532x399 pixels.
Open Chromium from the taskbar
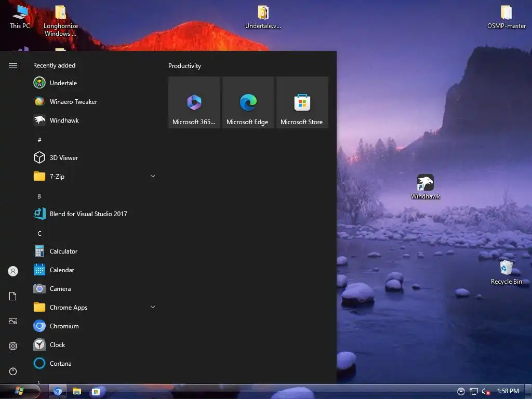coord(58,391)
